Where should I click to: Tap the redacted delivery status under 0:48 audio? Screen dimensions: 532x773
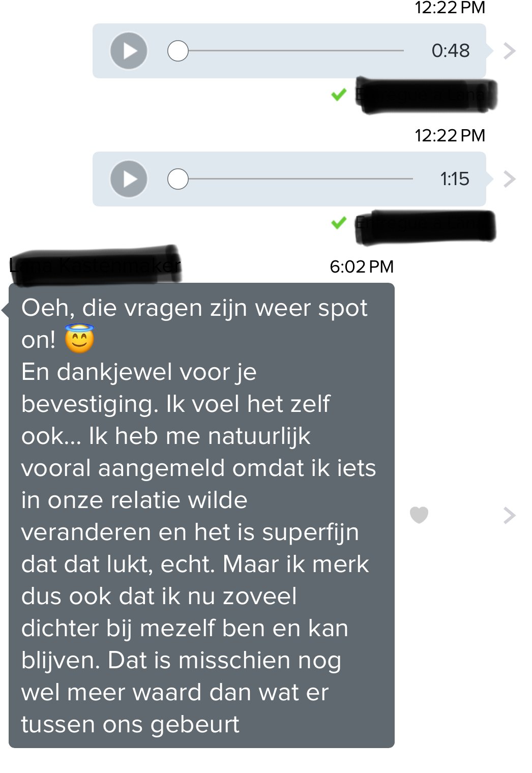426,96
